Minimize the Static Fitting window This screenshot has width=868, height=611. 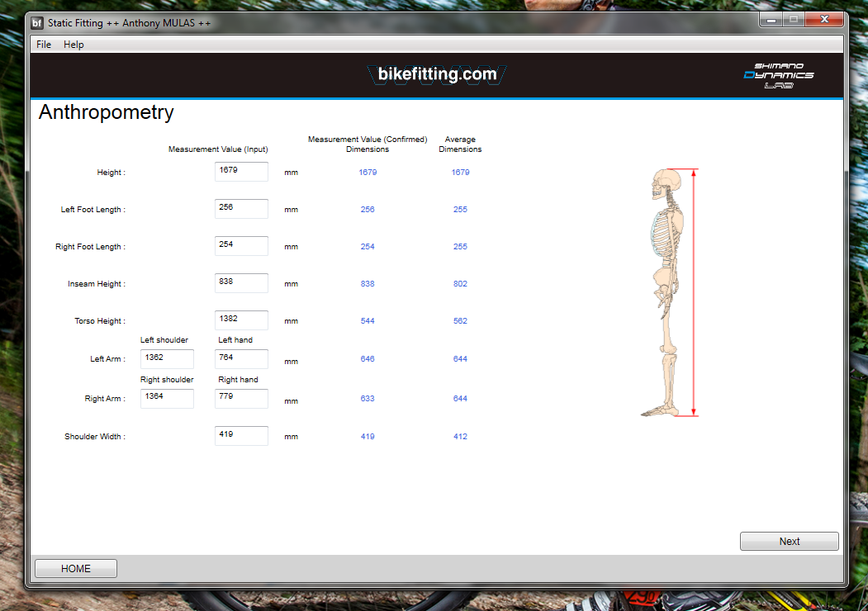771,20
